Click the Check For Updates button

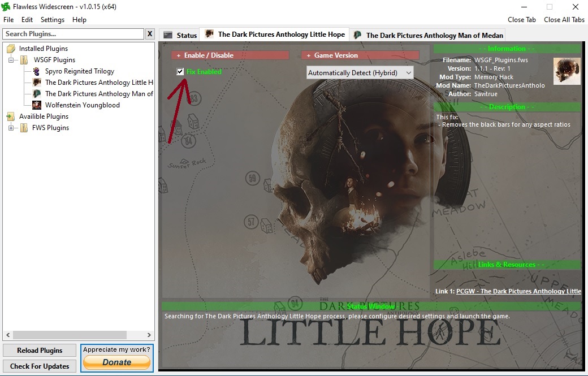40,366
